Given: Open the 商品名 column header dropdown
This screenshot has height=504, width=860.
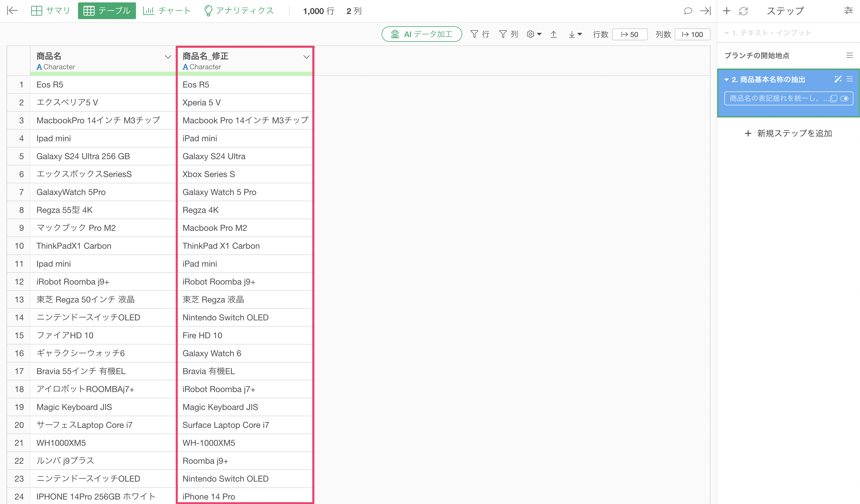Looking at the screenshot, I should [x=168, y=57].
